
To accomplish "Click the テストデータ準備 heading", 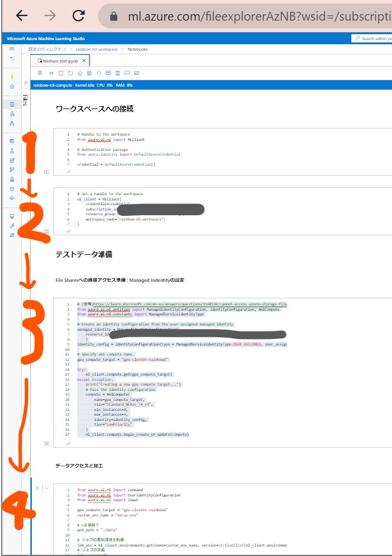I will pos(84,254).
